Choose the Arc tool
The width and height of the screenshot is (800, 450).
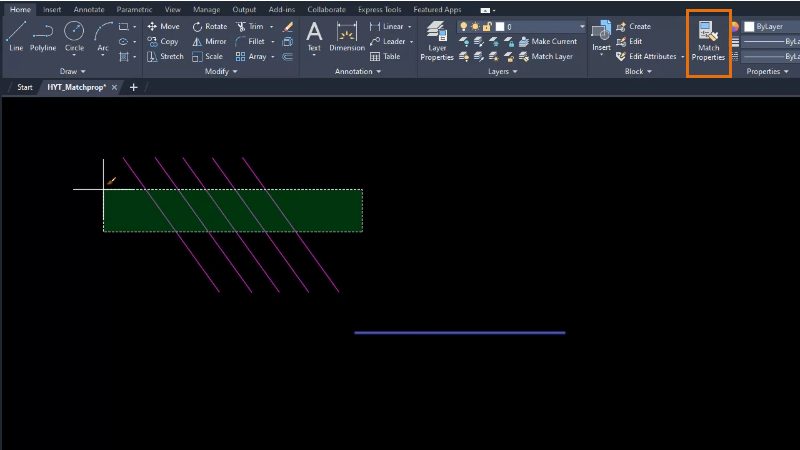[x=103, y=37]
